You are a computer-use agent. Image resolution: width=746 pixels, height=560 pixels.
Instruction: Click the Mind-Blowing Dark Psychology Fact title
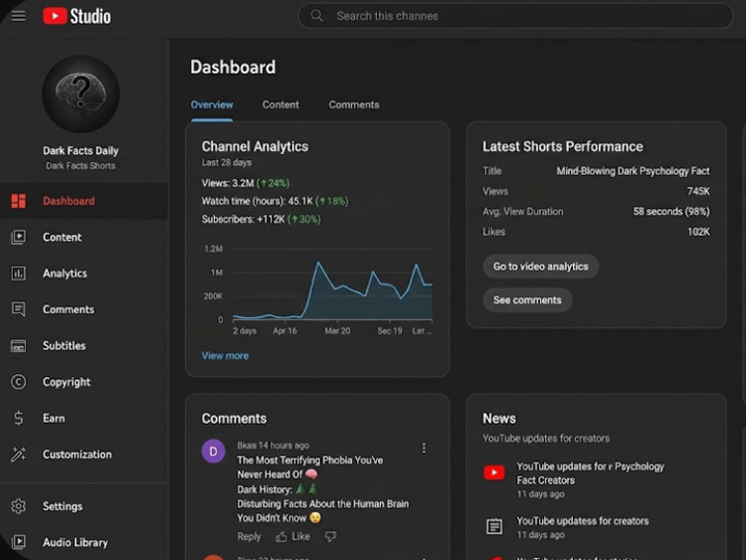(633, 171)
